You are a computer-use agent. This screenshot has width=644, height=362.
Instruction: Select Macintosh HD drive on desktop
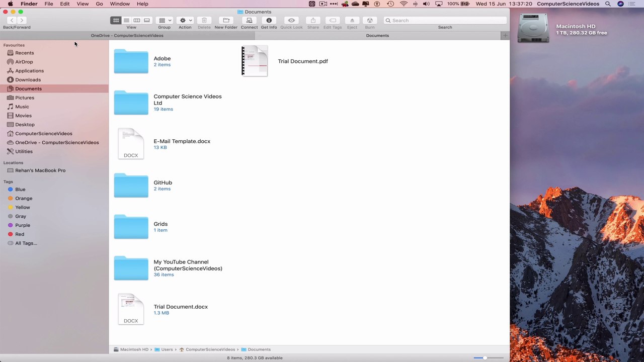click(x=533, y=28)
